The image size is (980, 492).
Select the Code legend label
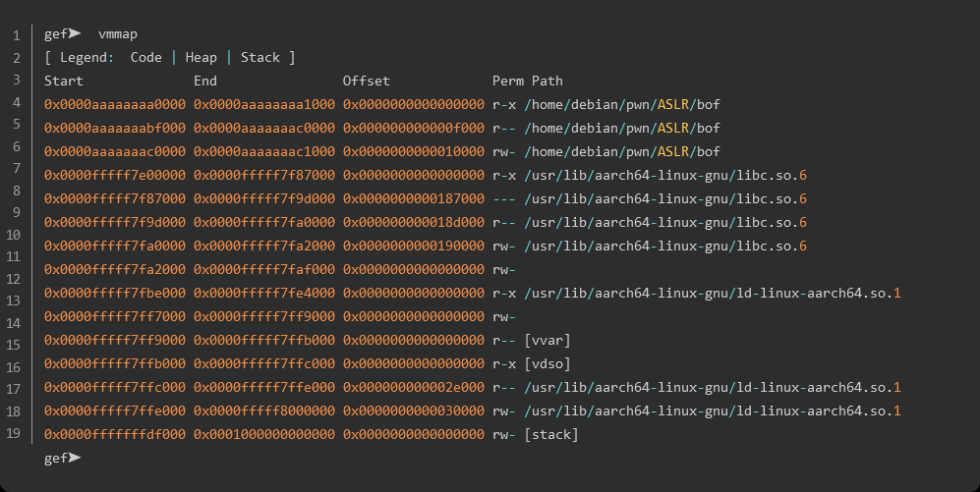coord(145,58)
